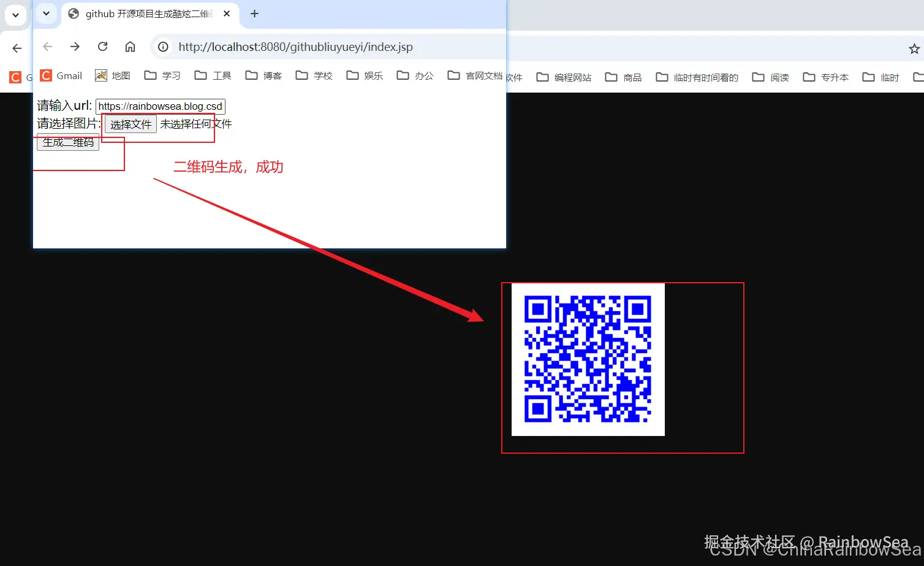Open tab search dropdown in foreground window
This screenshot has height=566, width=924.
coord(46,13)
